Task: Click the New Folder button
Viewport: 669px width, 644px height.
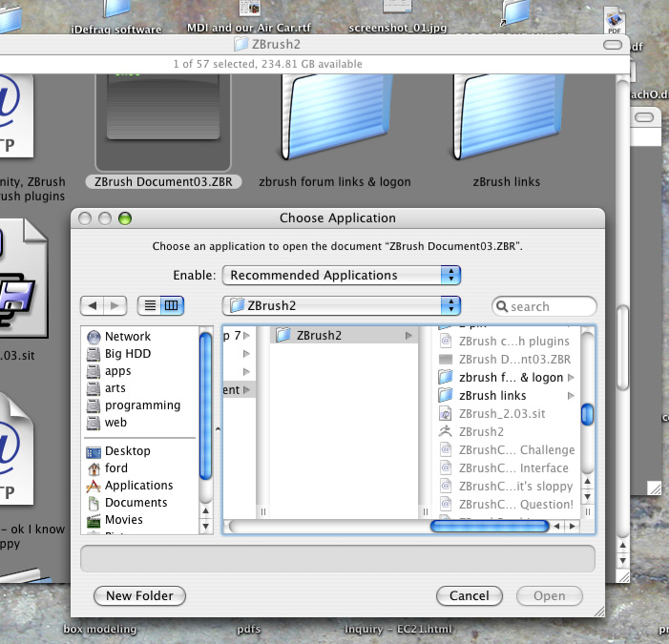Action: point(139,595)
